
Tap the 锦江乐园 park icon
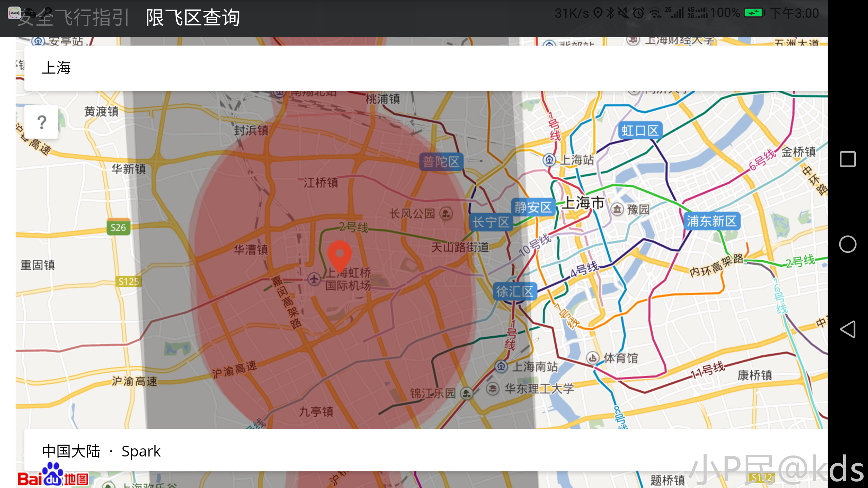[467, 393]
